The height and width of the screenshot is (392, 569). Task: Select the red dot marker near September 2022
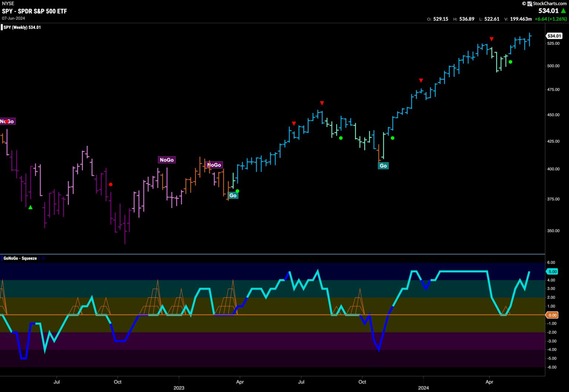click(x=110, y=184)
